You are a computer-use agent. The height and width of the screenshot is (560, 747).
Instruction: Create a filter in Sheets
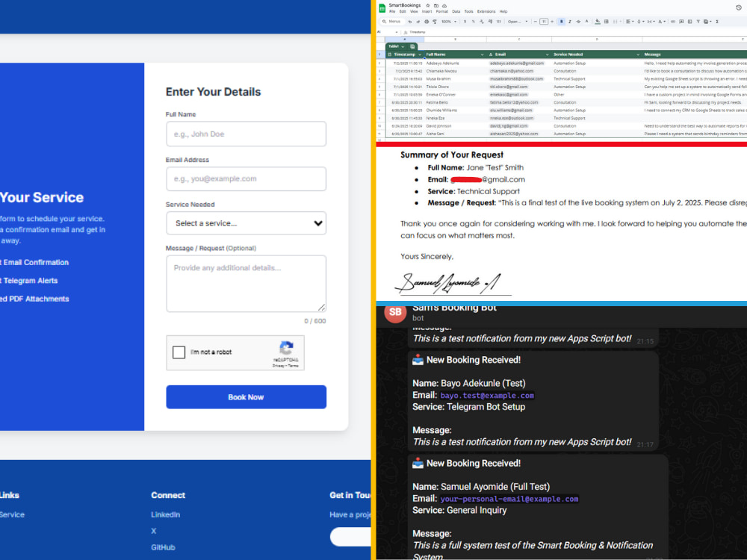pos(698,22)
